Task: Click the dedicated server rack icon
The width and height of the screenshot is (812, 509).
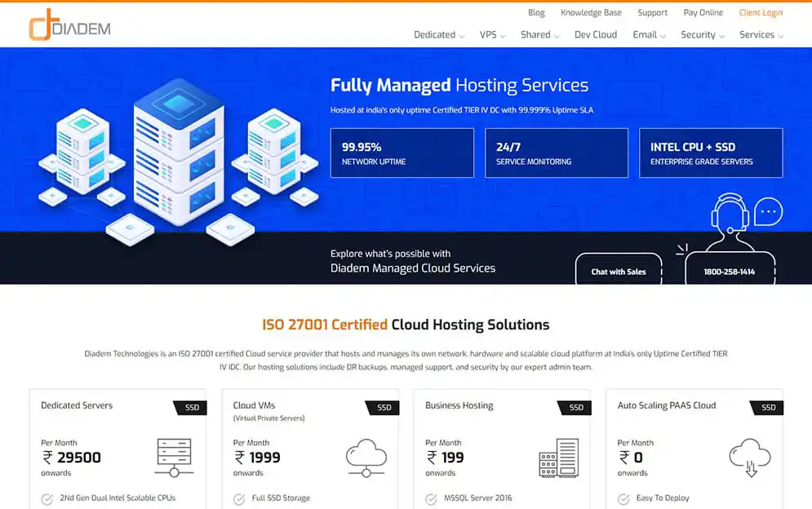Action: 174,458
